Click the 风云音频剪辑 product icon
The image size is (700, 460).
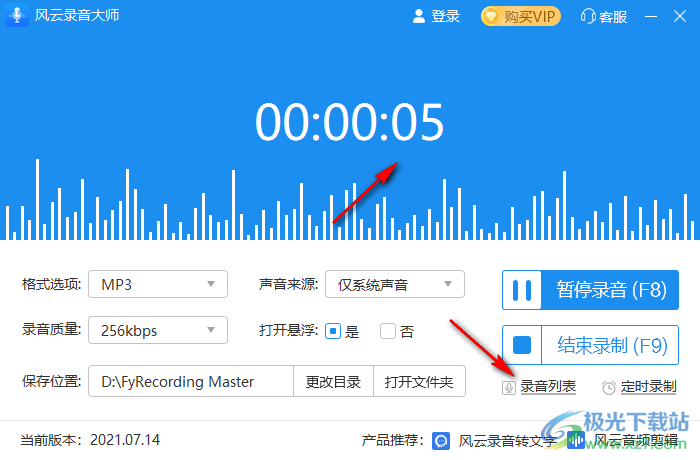(576, 441)
